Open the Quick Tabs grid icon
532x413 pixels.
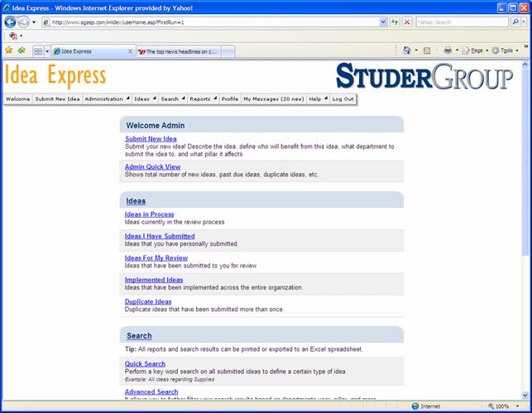[x=38, y=51]
